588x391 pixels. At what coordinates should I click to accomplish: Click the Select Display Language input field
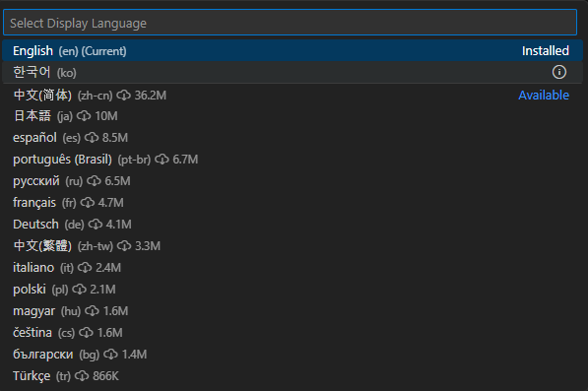pos(290,23)
